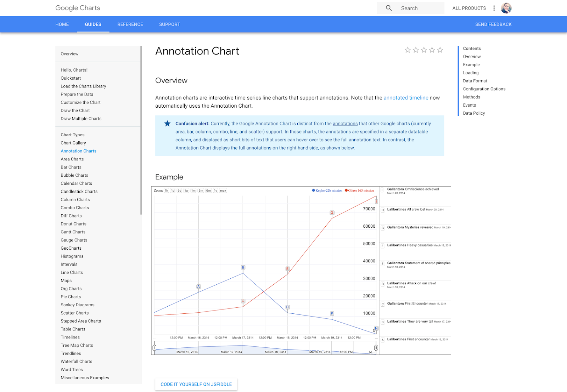The width and height of the screenshot is (567, 392).
Task: Click the H marker in the annotation list
Action: tap(382, 210)
